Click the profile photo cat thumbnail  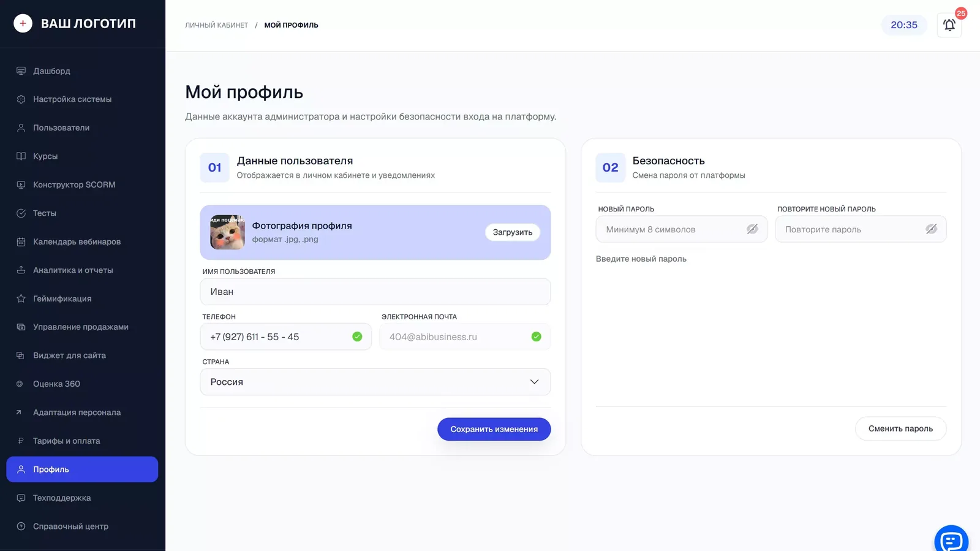[227, 232]
